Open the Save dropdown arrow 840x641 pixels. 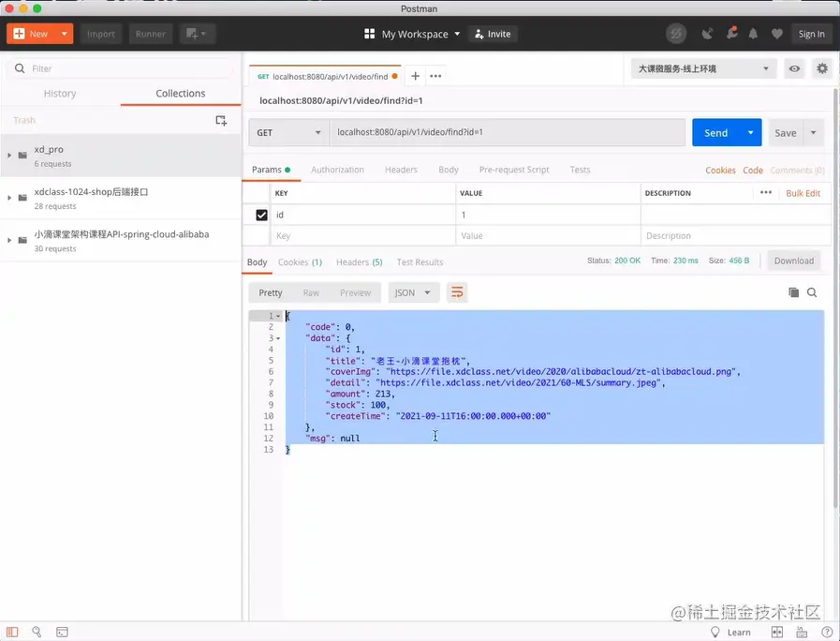click(x=813, y=133)
